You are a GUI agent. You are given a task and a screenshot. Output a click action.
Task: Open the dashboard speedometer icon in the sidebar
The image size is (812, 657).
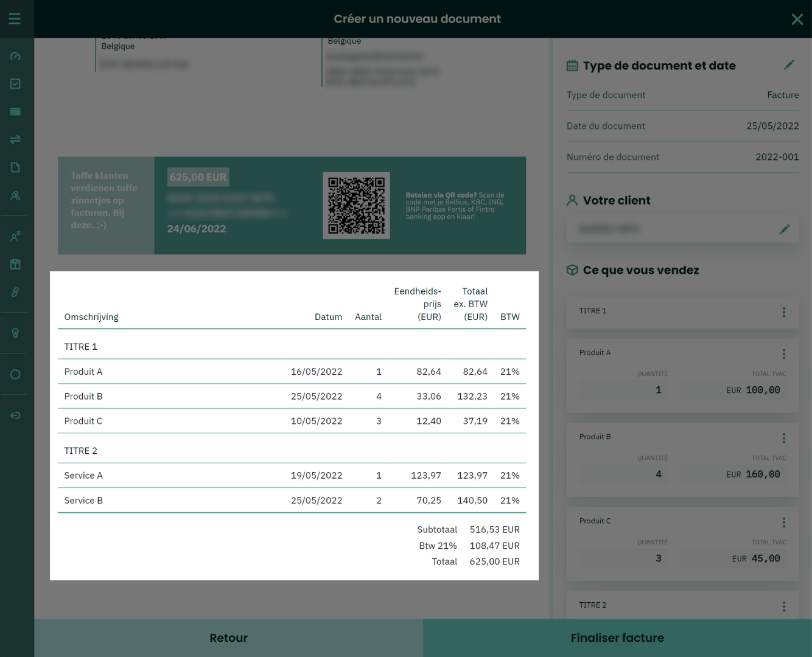click(x=15, y=56)
